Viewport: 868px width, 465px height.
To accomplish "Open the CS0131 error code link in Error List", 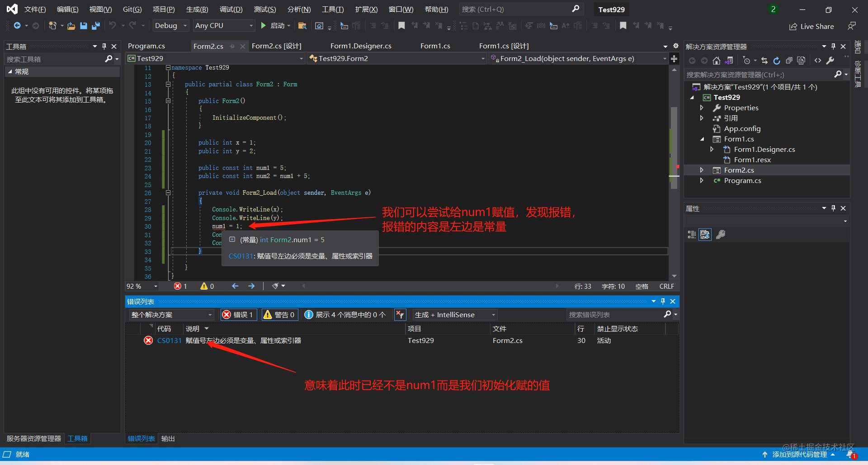I will pyautogui.click(x=169, y=340).
